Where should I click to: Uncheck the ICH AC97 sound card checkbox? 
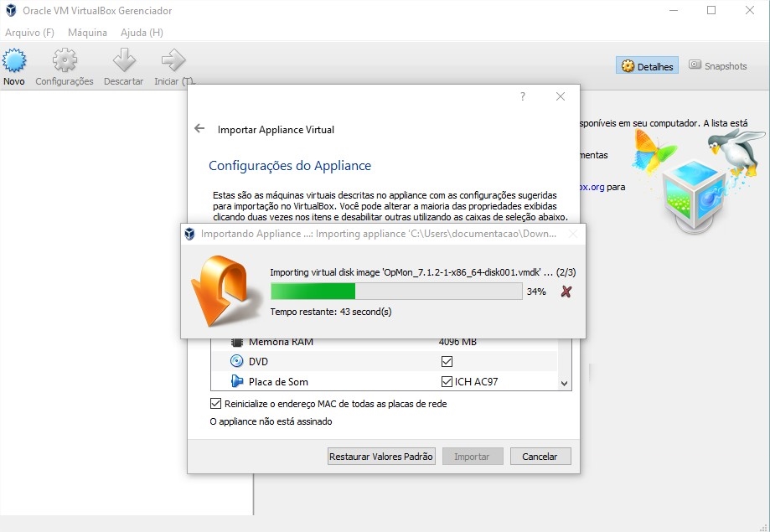coord(447,382)
